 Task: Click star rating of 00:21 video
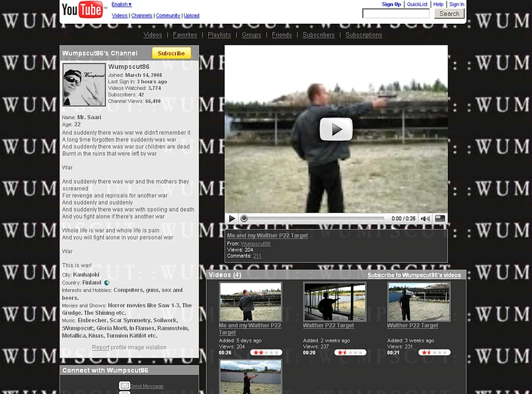434,352
